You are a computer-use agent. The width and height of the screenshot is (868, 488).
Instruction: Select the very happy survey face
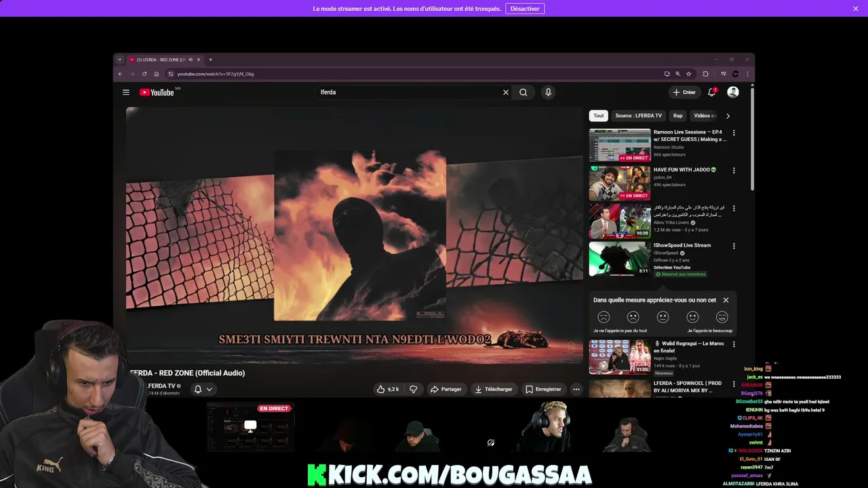click(722, 317)
